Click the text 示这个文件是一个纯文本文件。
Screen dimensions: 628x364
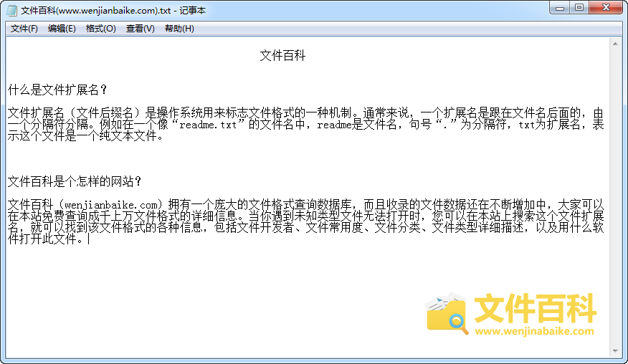coord(86,135)
